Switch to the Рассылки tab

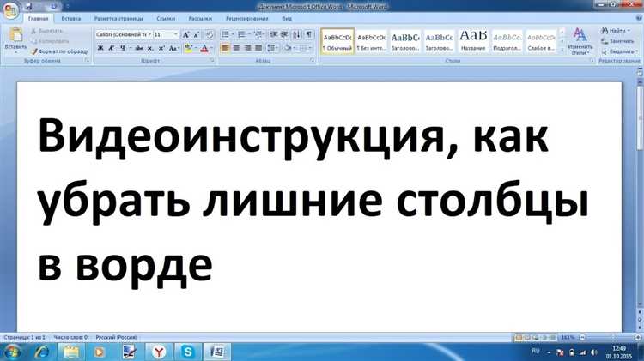coord(200,19)
